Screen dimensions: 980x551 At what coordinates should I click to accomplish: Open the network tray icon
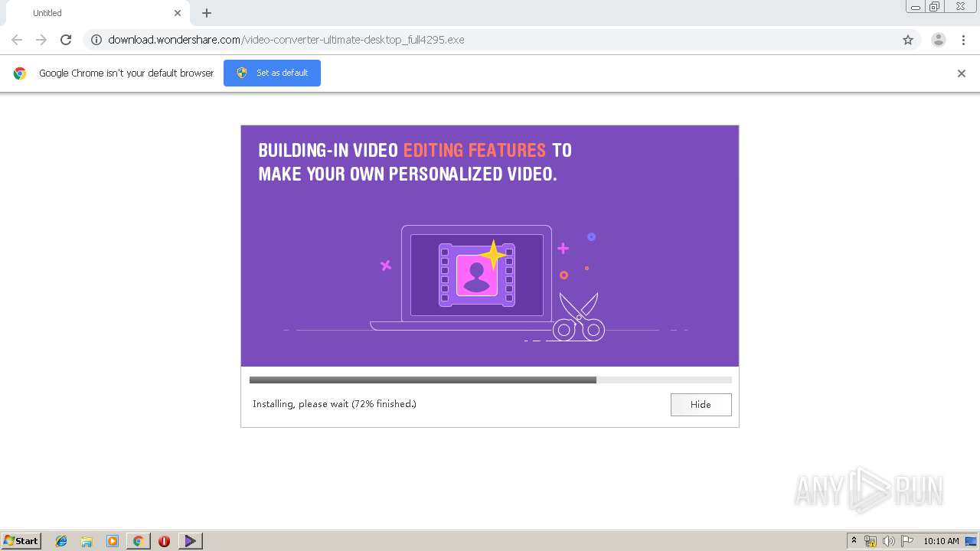pos(871,541)
